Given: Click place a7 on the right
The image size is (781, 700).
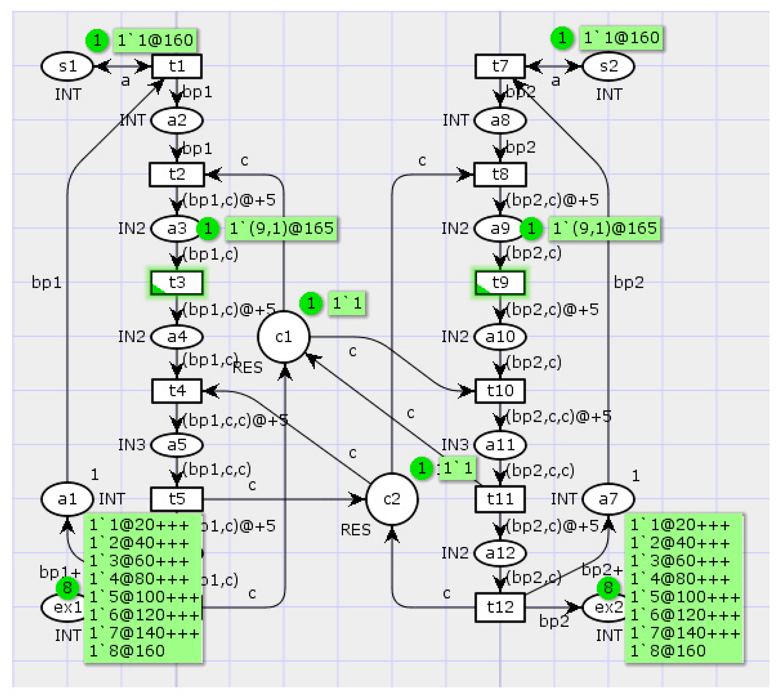Looking at the screenshot, I should pos(608,499).
